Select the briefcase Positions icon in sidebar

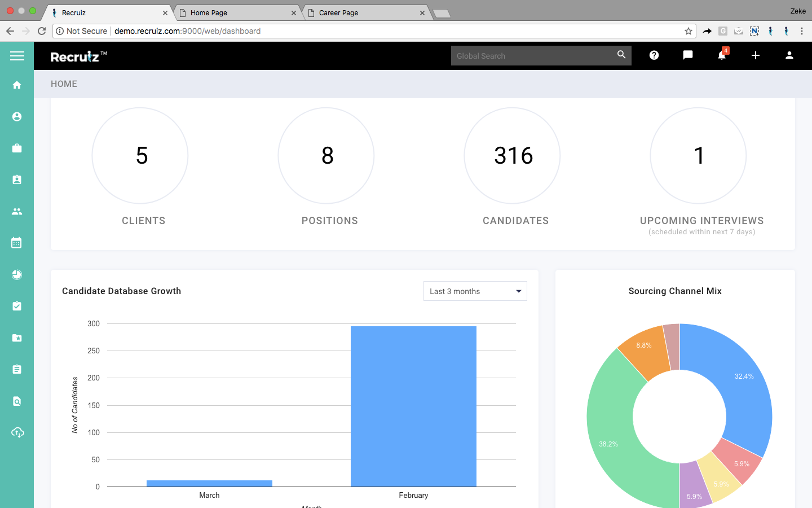pyautogui.click(x=17, y=148)
